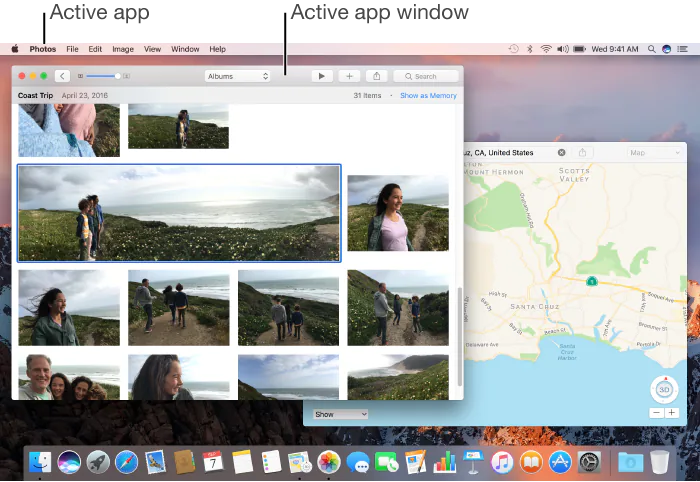The height and width of the screenshot is (482, 700).
Task: Open the Window menu
Action: click(185, 49)
